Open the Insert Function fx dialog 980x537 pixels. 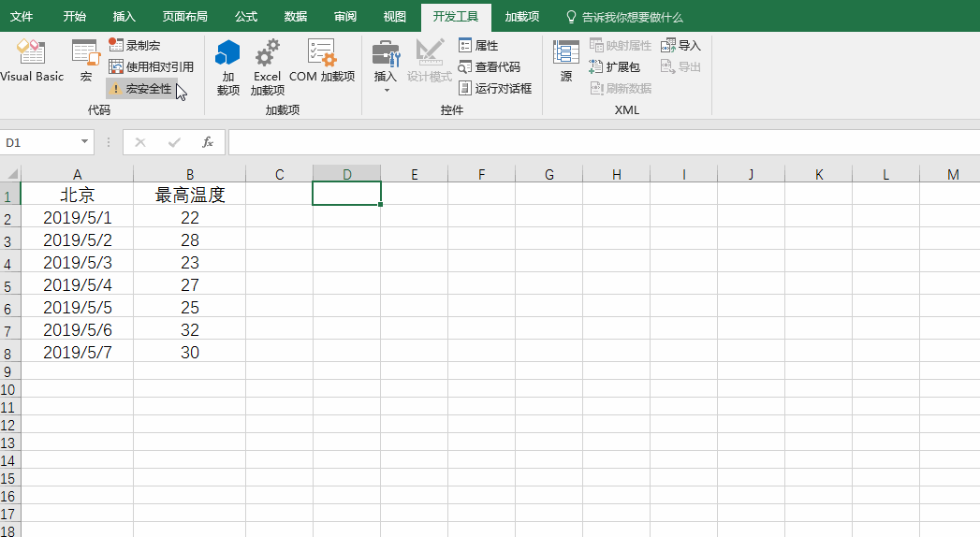[208, 142]
